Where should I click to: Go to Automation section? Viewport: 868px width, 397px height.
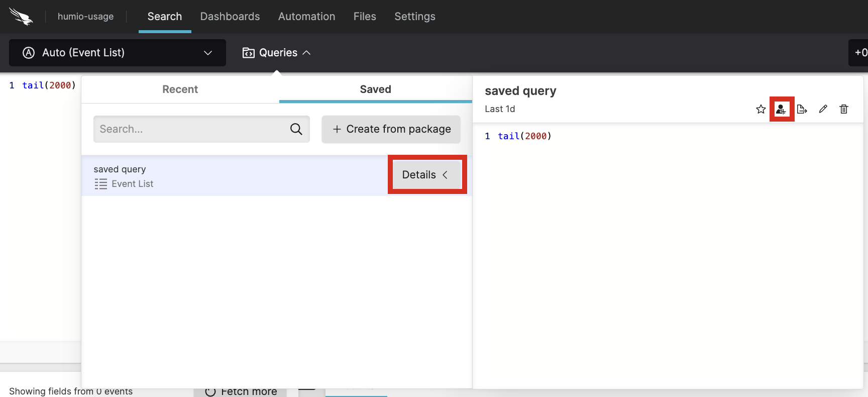point(306,17)
